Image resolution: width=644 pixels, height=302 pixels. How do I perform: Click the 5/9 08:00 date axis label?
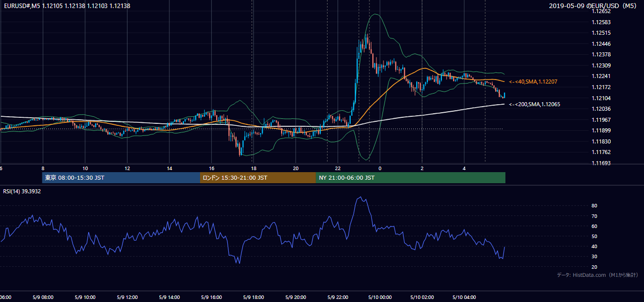[x=42, y=297]
